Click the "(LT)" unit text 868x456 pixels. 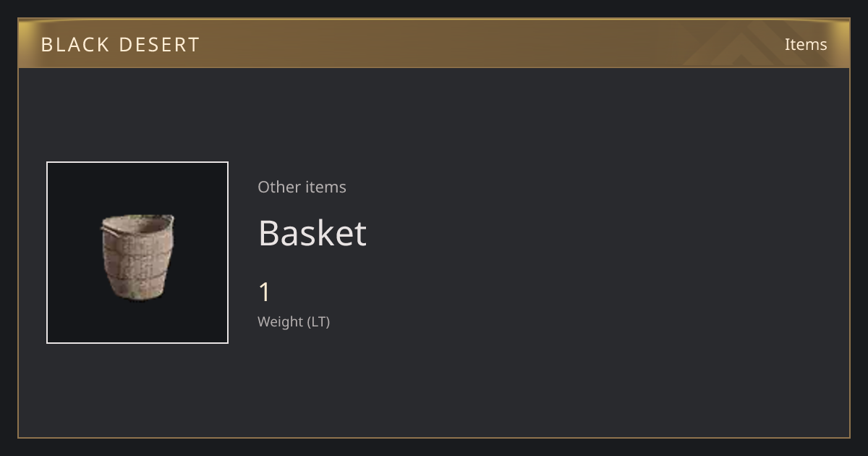(x=319, y=322)
